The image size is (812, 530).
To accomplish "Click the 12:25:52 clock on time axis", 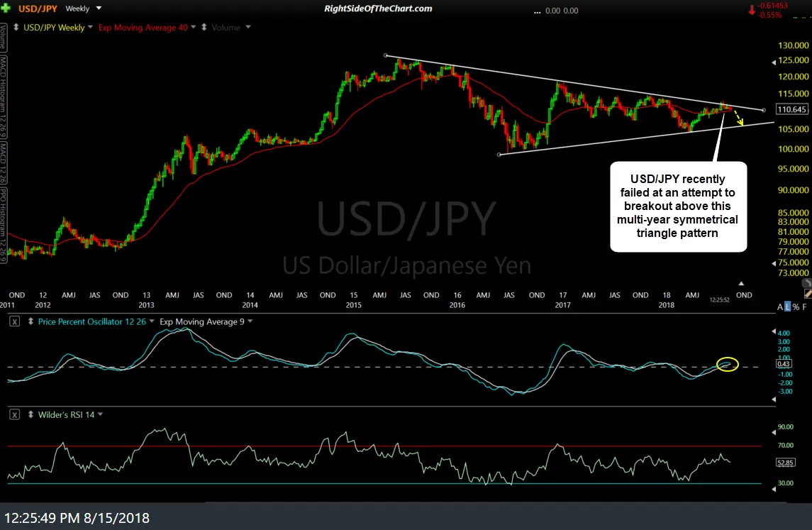I will 719,300.
